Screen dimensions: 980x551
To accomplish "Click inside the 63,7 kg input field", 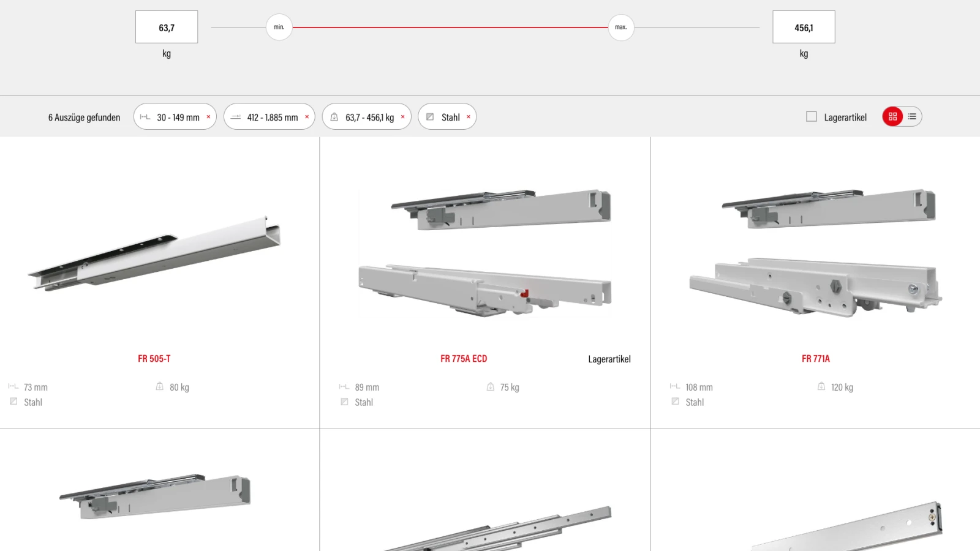I will [167, 26].
